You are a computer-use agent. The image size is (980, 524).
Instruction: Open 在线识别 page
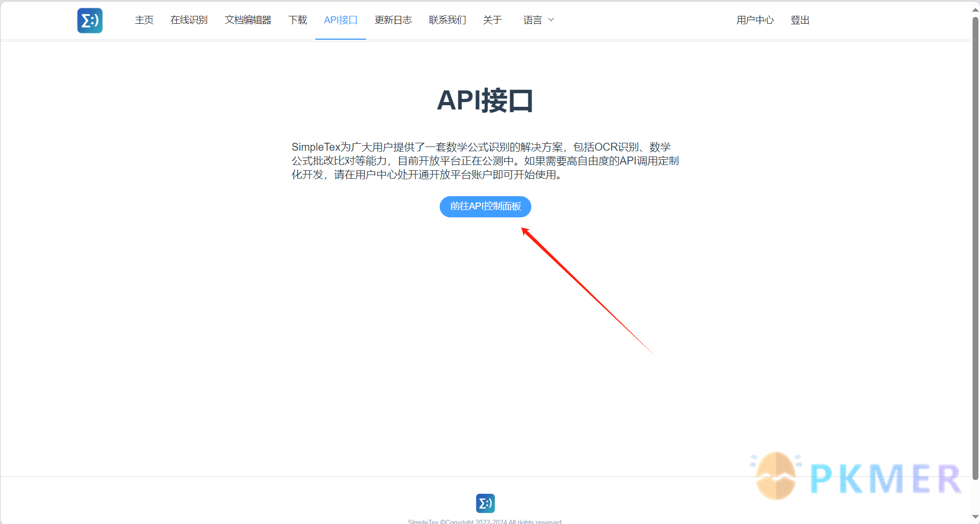click(x=189, y=20)
